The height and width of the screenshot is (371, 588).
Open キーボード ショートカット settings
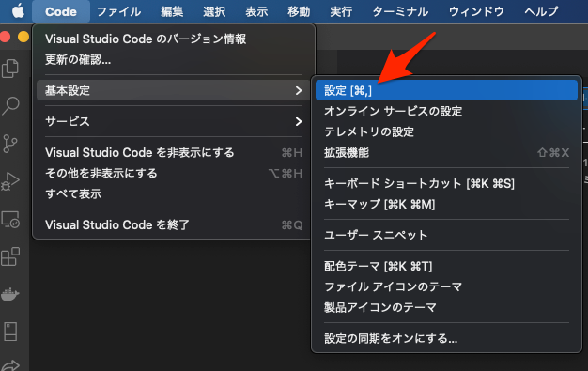point(446,184)
